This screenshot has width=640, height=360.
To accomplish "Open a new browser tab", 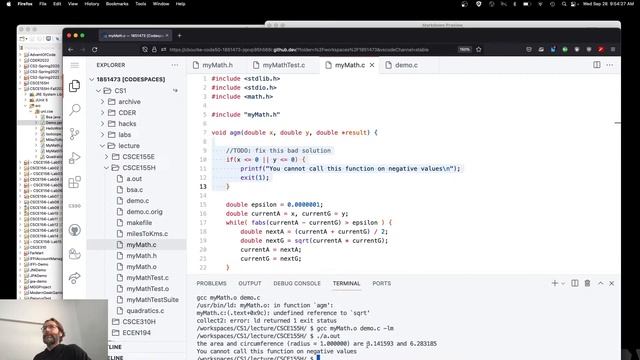I will click(x=179, y=36).
